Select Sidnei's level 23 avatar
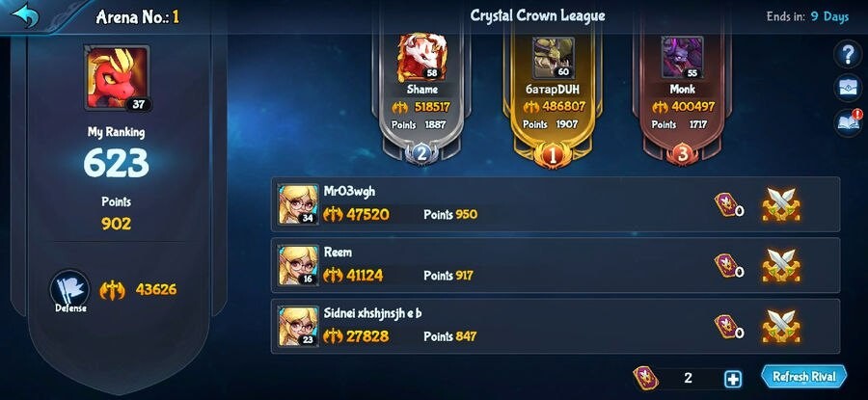868x400 pixels. pyautogui.click(x=298, y=327)
